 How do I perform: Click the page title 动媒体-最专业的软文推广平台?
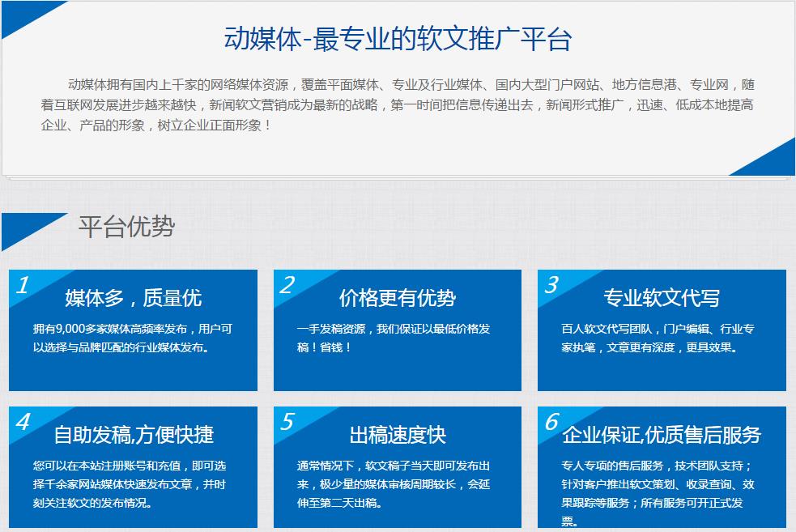398,39
